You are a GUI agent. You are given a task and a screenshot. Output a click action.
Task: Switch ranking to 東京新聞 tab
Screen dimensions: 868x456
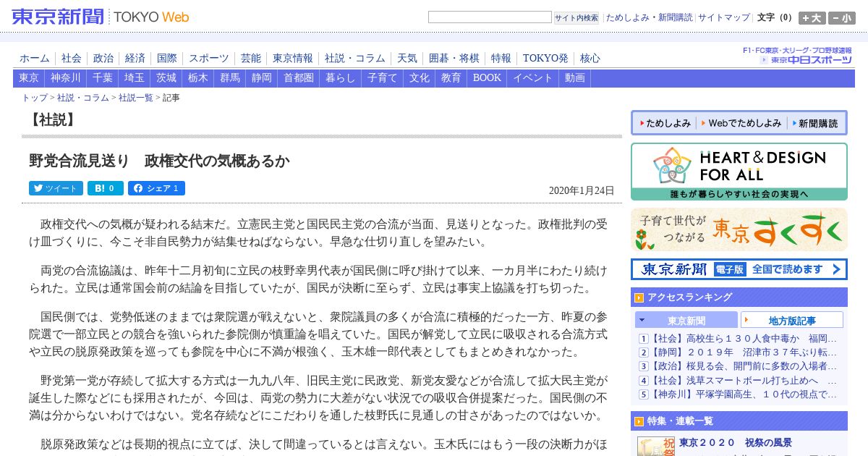pyautogui.click(x=686, y=320)
